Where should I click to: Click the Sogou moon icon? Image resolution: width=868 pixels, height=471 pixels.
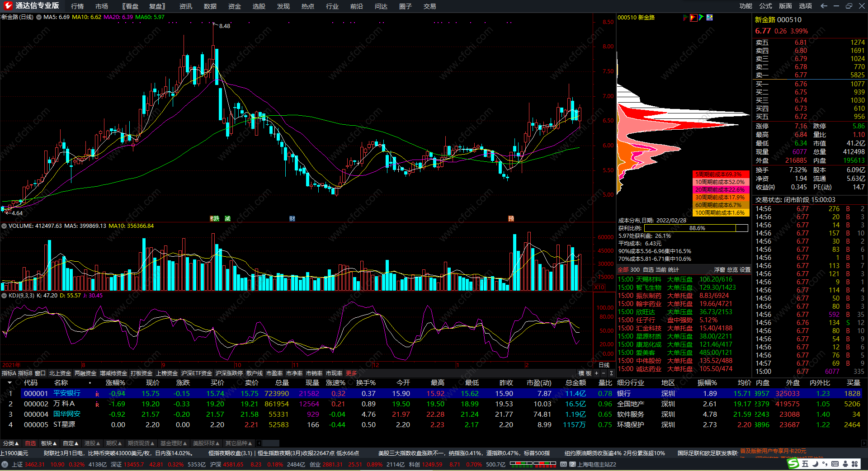coord(815,464)
